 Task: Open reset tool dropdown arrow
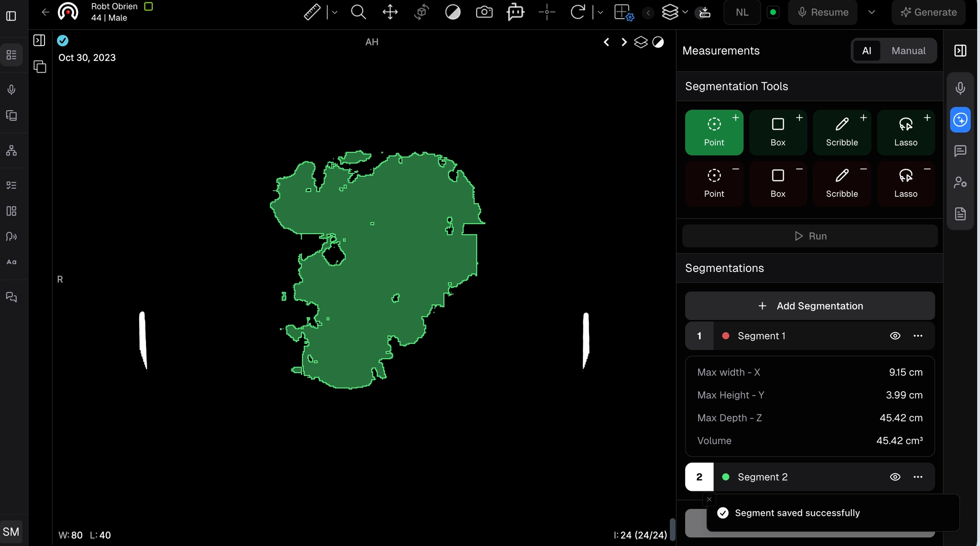pyautogui.click(x=600, y=12)
